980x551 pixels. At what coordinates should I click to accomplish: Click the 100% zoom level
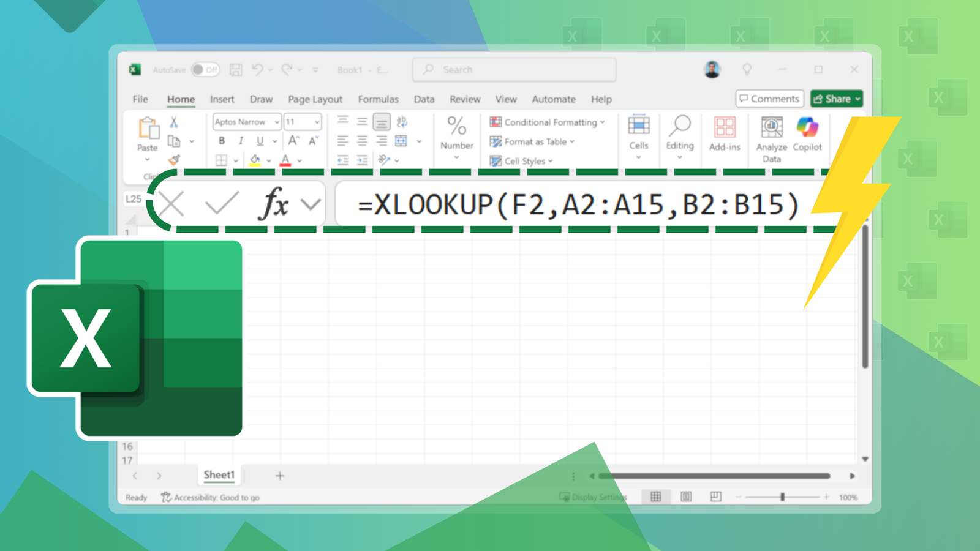848,497
